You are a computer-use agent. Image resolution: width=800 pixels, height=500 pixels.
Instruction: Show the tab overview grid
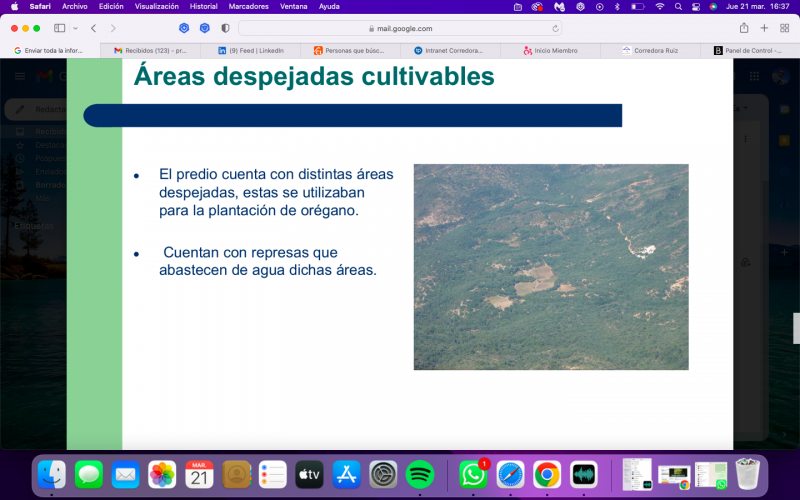tap(785, 28)
